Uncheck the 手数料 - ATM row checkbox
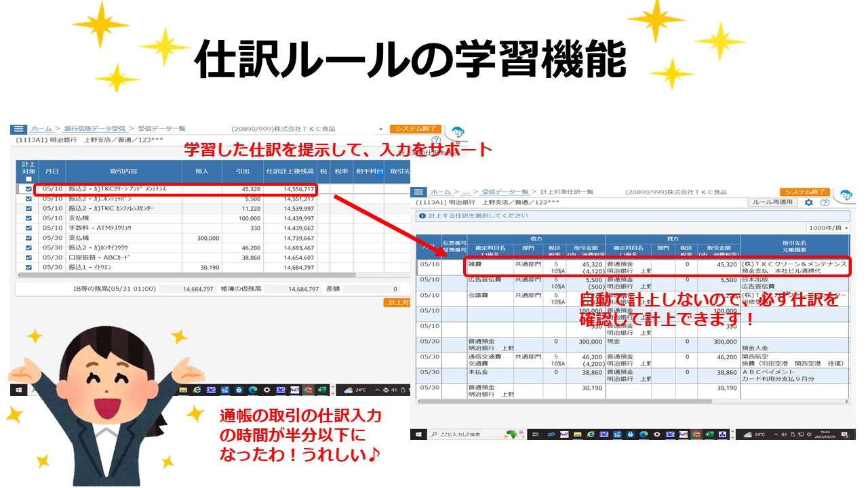This screenshot has width=868, height=488. [x=28, y=228]
